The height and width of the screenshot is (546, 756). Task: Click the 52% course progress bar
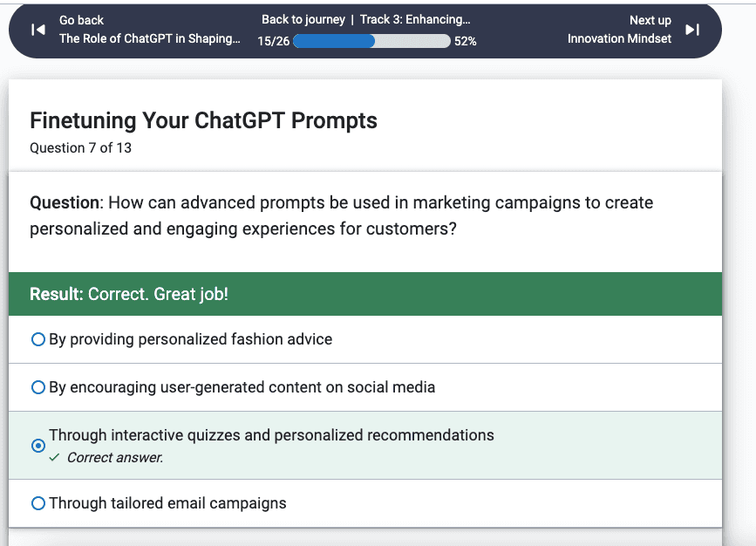click(371, 42)
